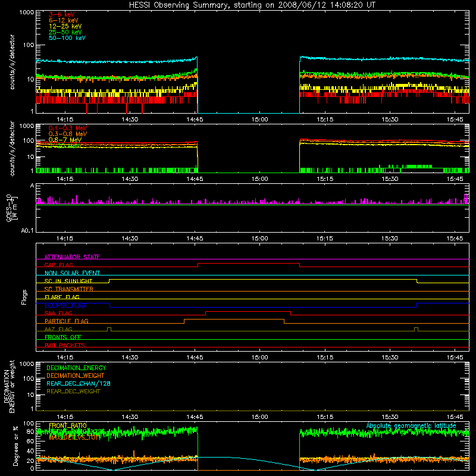Click the A0.1 axis label on GOES panel
The image size is (476, 476).
tap(27, 231)
